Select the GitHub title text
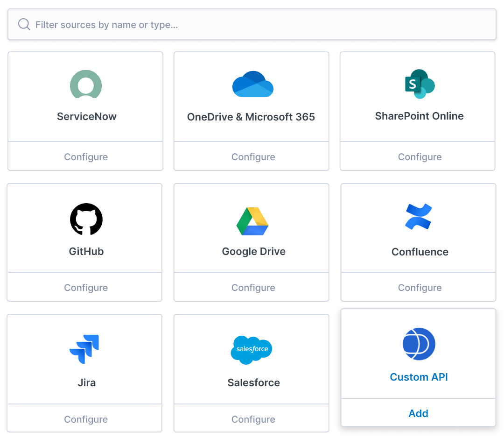Viewport: 504px width, 439px height. 86,251
